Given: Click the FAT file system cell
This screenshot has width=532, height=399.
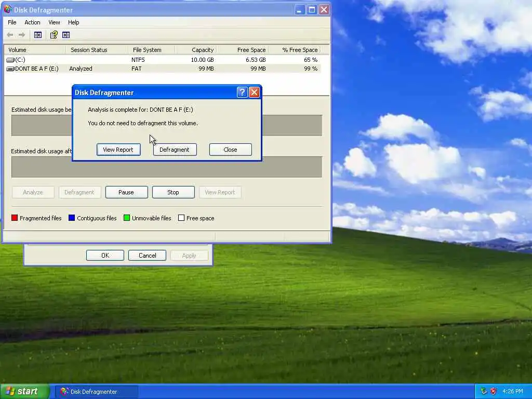Looking at the screenshot, I should point(137,69).
